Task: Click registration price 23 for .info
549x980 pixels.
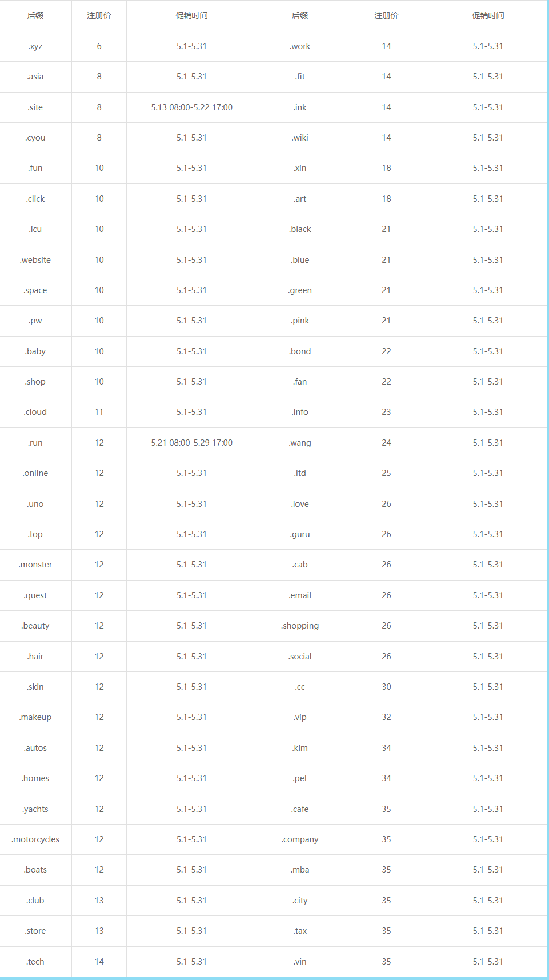Action: coord(386,412)
